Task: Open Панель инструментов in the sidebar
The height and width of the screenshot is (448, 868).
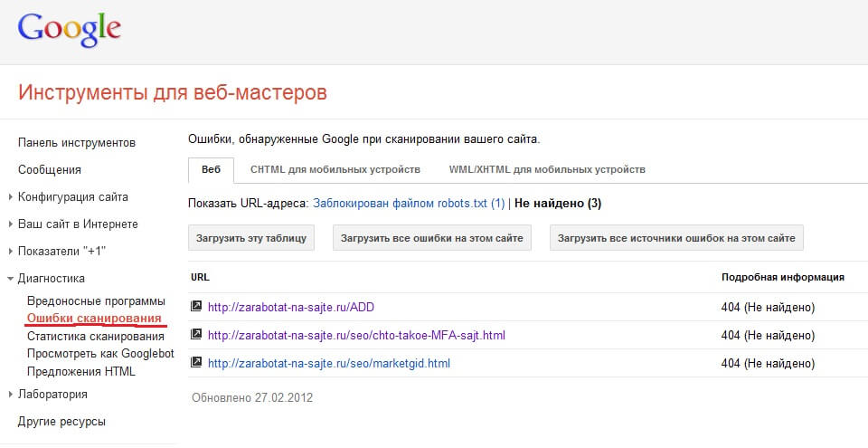Action: click(77, 143)
